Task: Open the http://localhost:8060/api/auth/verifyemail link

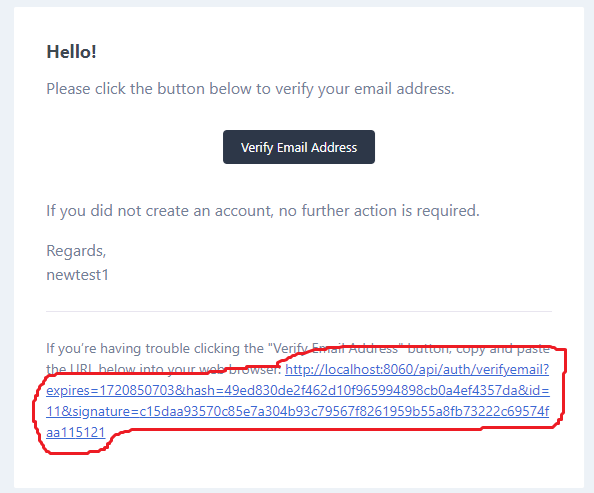Action: point(417,369)
